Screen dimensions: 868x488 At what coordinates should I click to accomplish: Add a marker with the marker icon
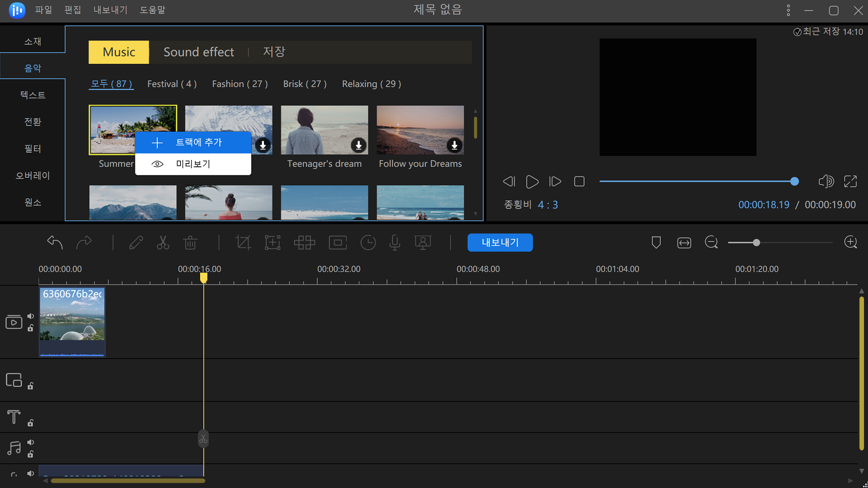tap(656, 242)
